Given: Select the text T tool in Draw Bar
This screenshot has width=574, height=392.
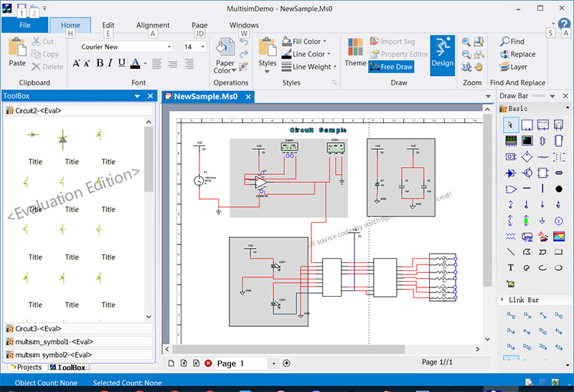Looking at the screenshot, I should [x=511, y=268].
